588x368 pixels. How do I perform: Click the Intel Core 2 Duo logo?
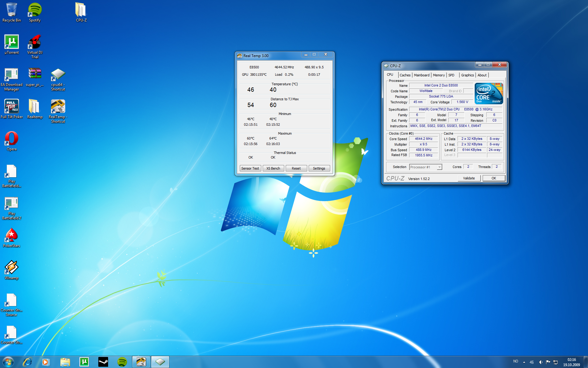coord(489,93)
